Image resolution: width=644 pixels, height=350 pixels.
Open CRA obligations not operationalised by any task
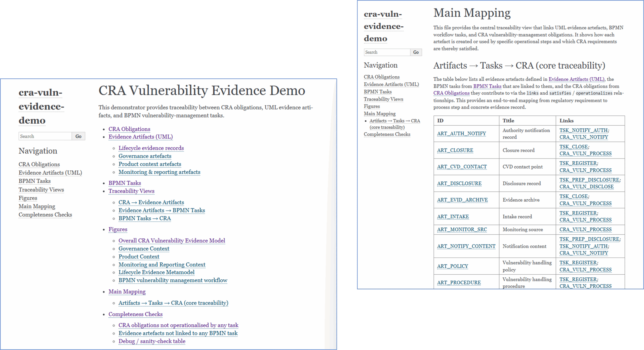pos(178,325)
